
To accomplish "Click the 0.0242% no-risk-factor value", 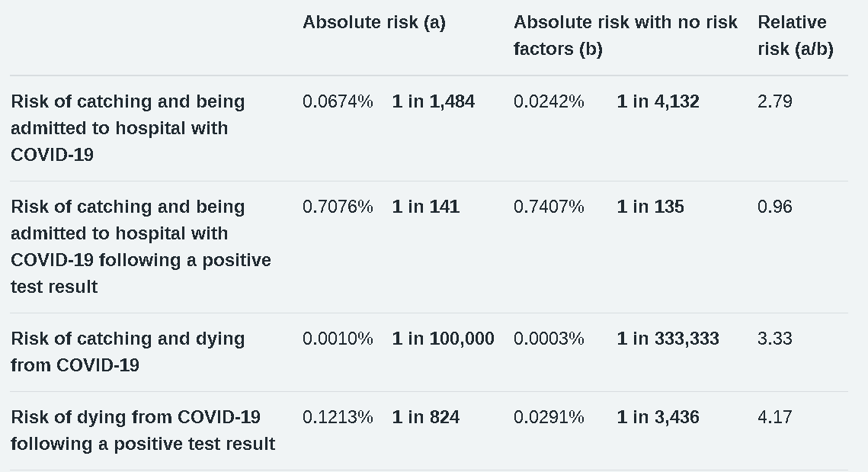I will (549, 101).
